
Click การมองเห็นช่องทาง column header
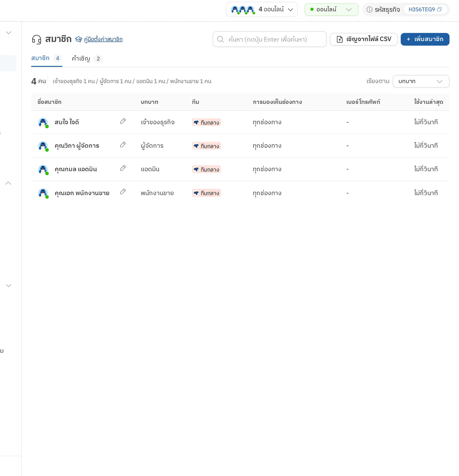point(277,102)
